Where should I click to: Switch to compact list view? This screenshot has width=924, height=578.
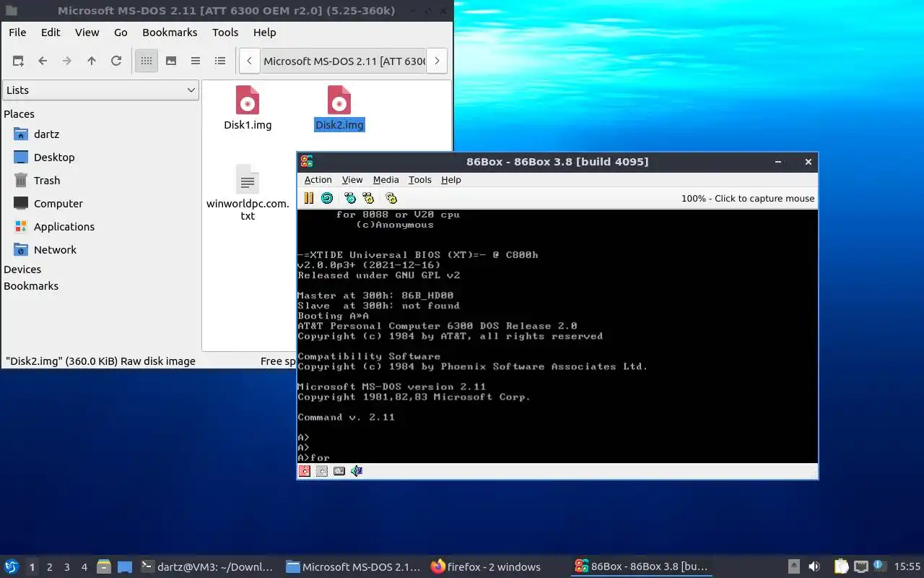point(196,61)
